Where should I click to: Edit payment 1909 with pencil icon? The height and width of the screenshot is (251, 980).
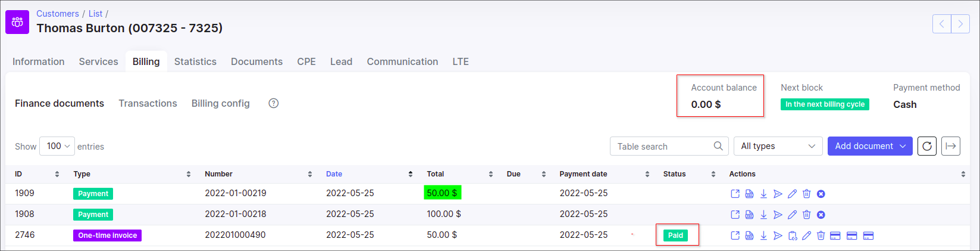tap(792, 194)
